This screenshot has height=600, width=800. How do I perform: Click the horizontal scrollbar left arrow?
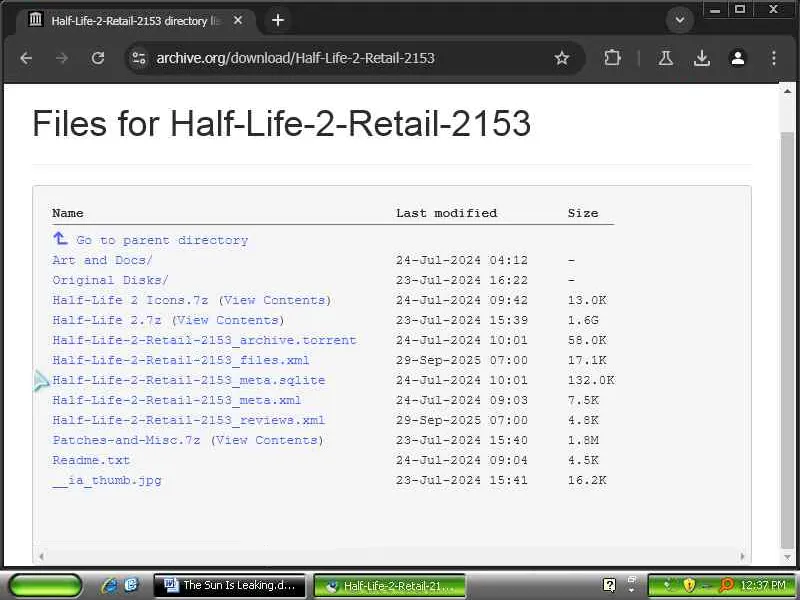(x=41, y=556)
